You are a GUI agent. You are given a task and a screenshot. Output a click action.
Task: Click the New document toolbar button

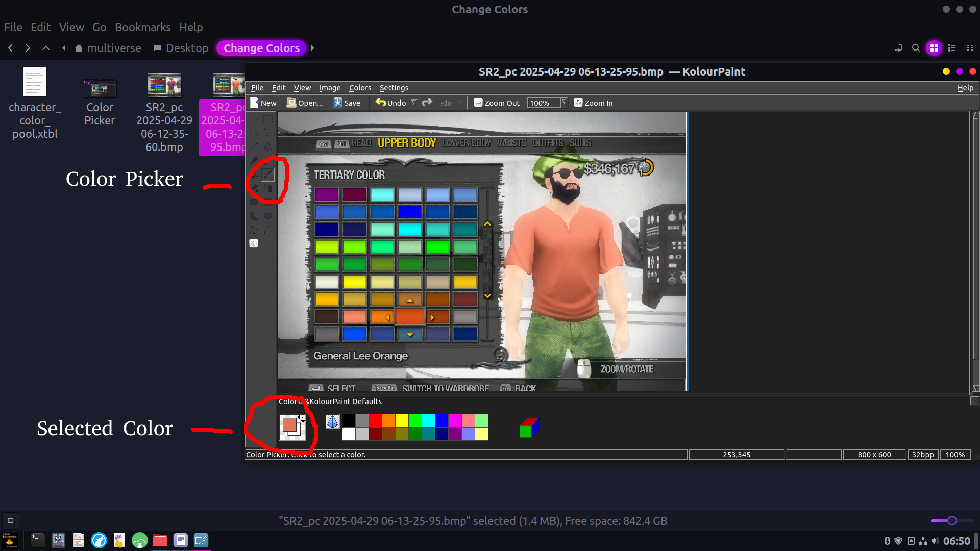[263, 103]
